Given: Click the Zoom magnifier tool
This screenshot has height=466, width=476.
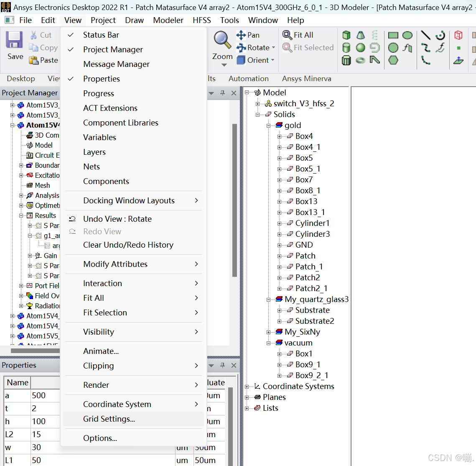Looking at the screenshot, I should click(222, 40).
